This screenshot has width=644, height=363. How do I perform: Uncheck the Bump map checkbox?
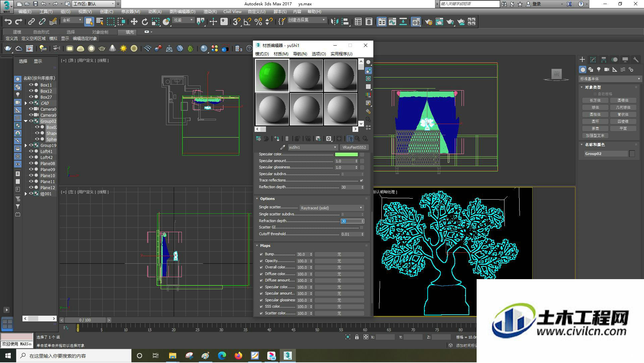[261, 254]
